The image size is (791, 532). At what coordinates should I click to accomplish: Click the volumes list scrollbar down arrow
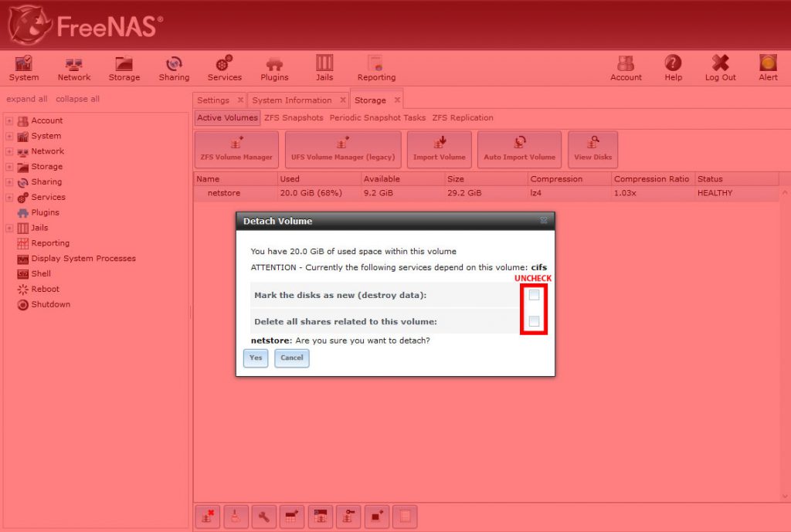click(x=785, y=496)
